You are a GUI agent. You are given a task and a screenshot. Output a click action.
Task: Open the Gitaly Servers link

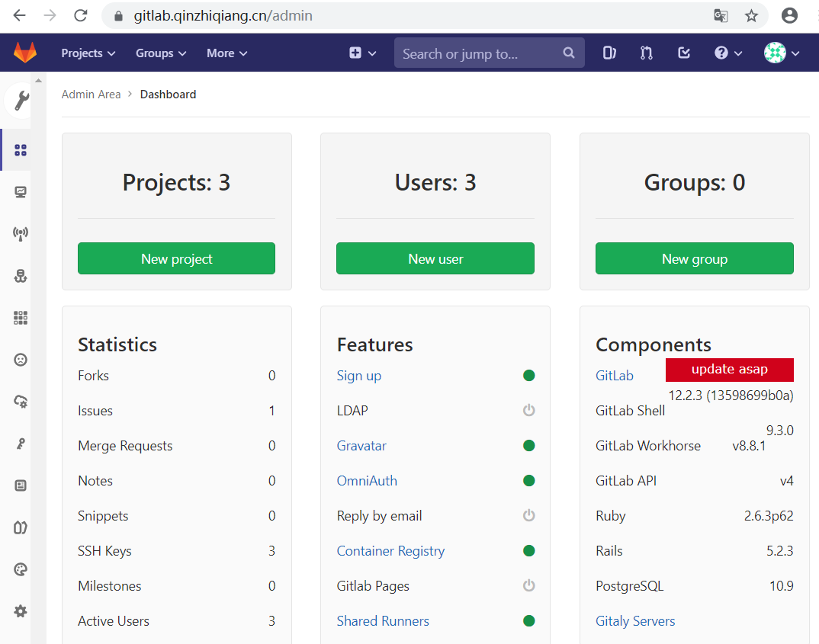point(635,621)
